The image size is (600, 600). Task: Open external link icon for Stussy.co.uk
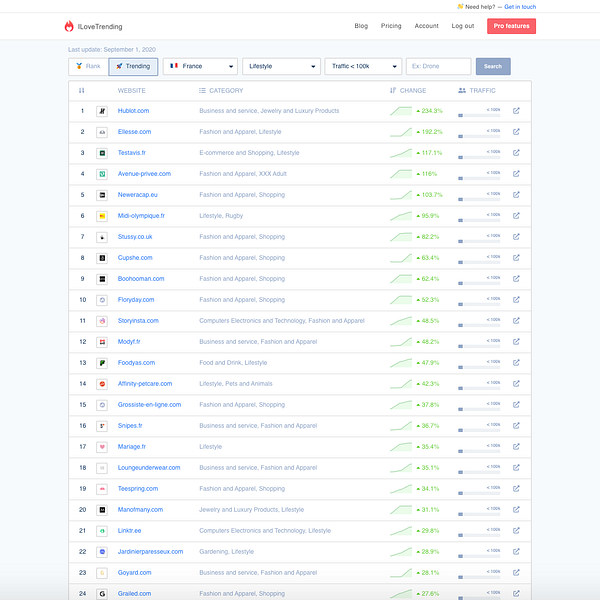[x=516, y=237]
